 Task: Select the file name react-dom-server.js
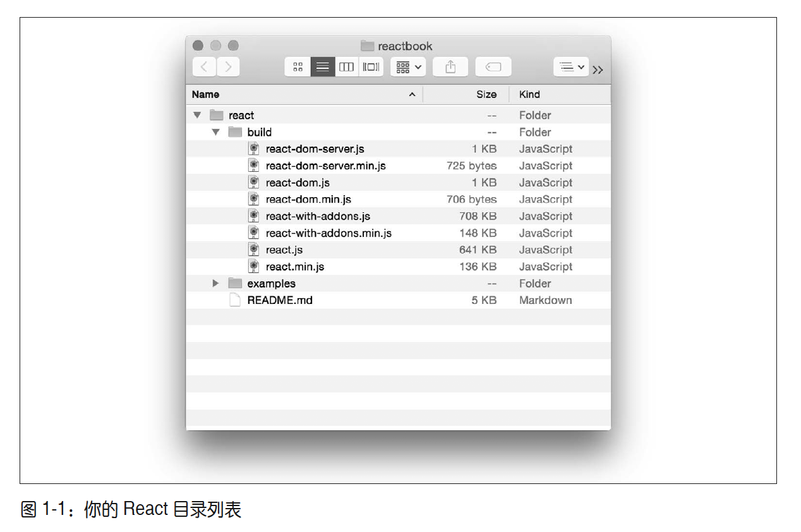point(315,149)
